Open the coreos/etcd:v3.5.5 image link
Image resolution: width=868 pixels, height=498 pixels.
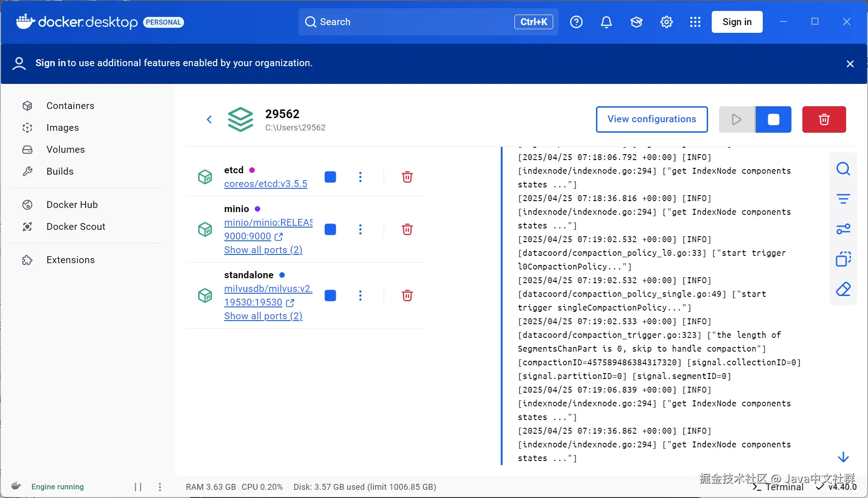266,184
